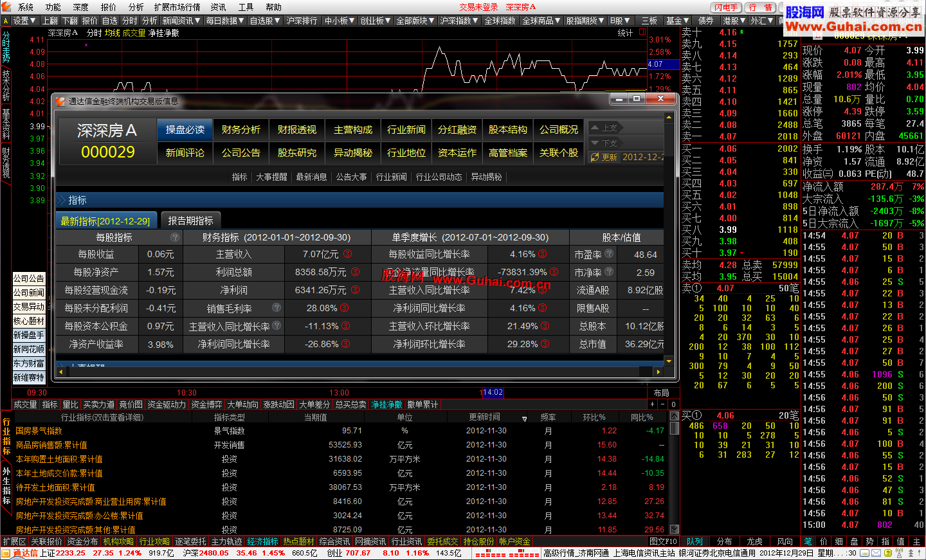Viewport: 926px width, 560px height.
Task: Click the plus zoom icon under 布局
Action: click(x=652, y=404)
